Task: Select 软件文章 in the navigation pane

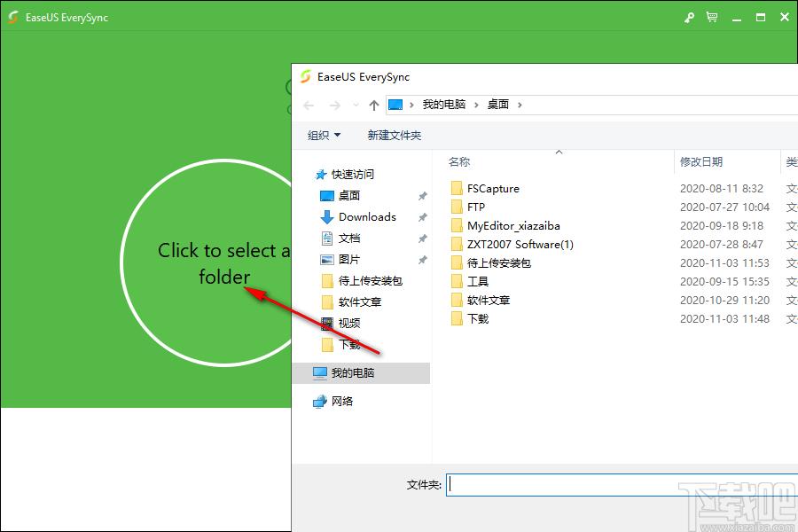Action: (x=360, y=302)
